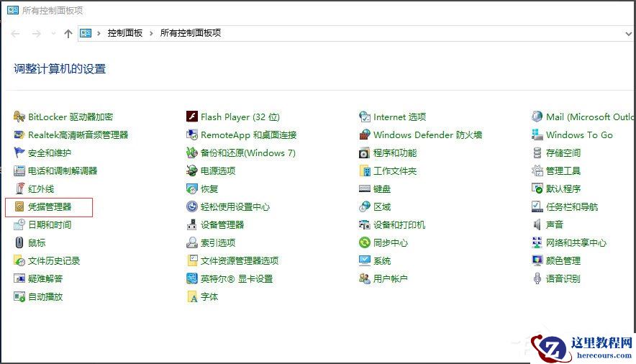Open recent locations dropdown arrow
The height and width of the screenshot is (364, 636).
[53, 34]
